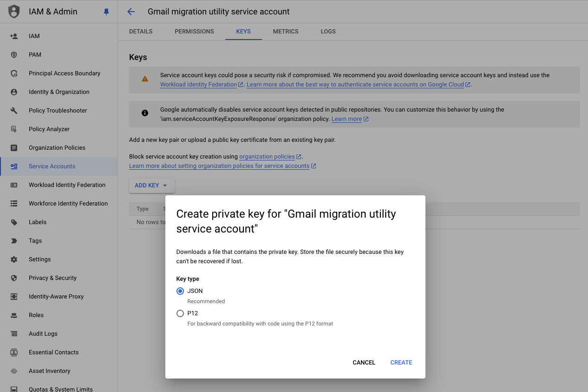588x392 pixels.
Task: Click CANCEL in the private key dialog
Action: [x=364, y=363]
